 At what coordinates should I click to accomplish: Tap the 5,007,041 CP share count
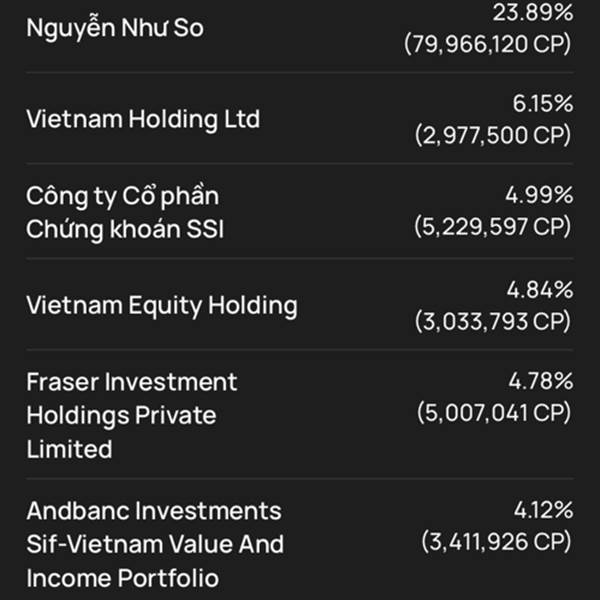coord(494,413)
